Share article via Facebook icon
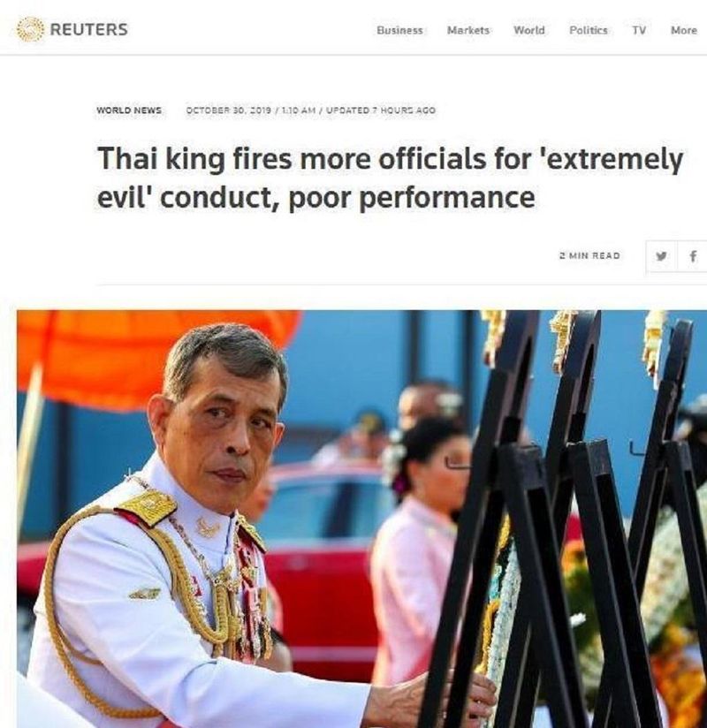707x728 pixels. tap(693, 256)
